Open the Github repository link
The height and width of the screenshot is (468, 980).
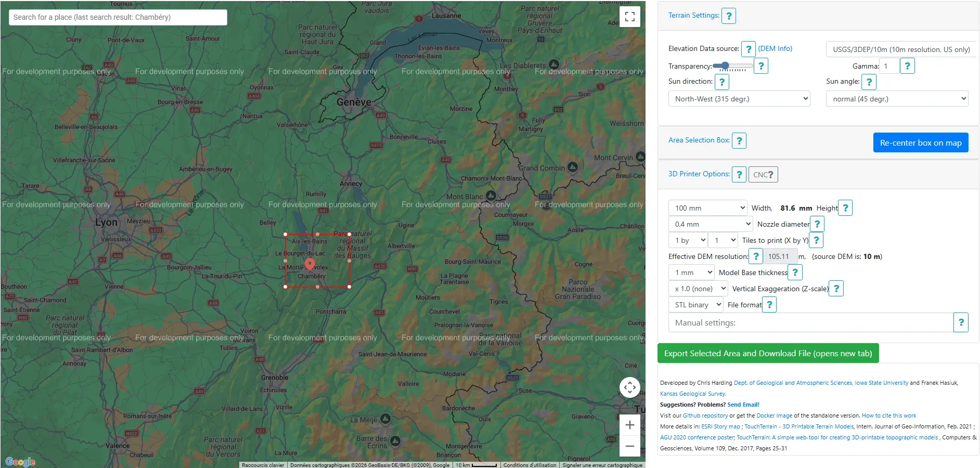705,415
